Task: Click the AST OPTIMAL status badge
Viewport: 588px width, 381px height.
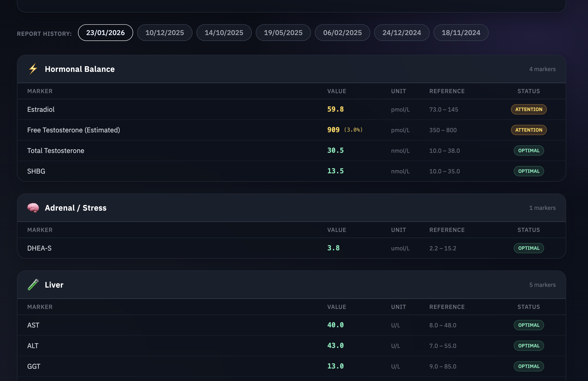Action: (529, 325)
